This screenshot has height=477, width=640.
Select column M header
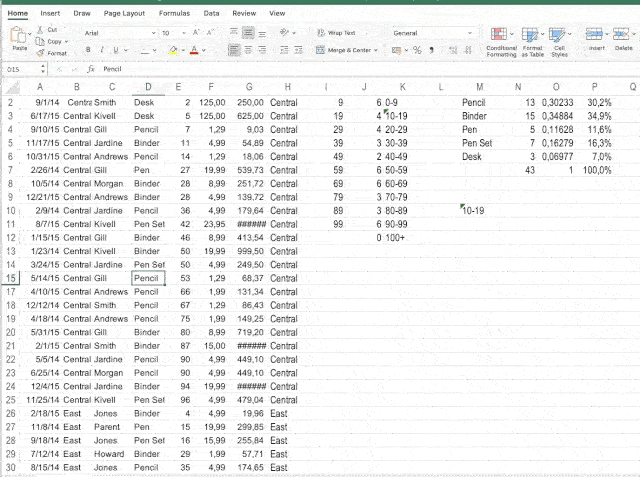click(x=480, y=87)
